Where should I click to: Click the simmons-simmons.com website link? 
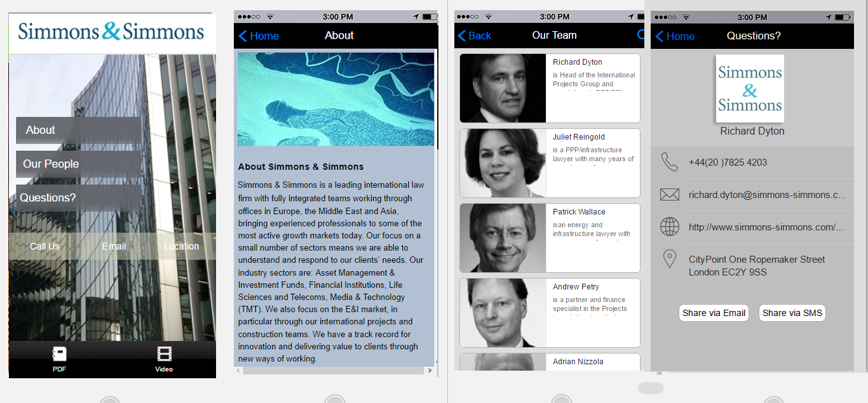(x=766, y=227)
